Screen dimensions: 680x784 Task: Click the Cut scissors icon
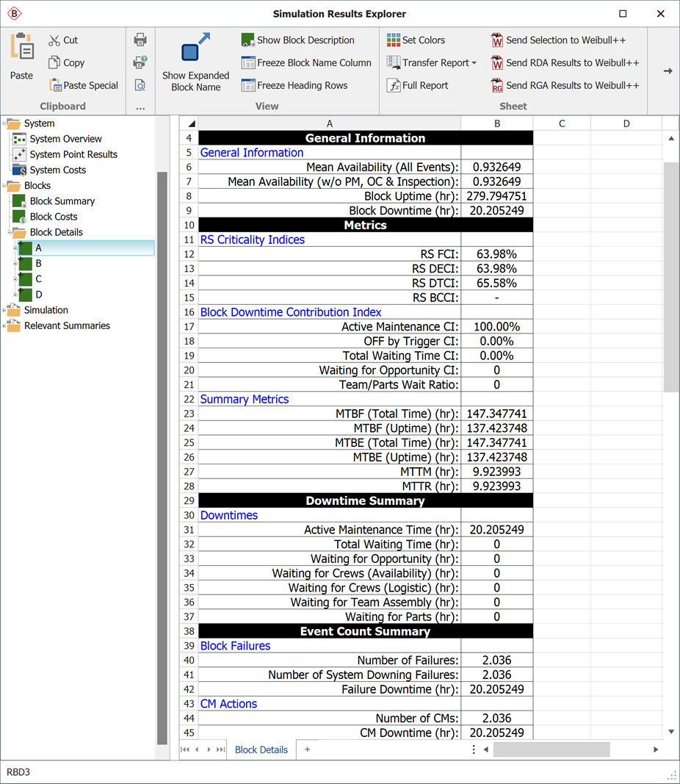54,40
